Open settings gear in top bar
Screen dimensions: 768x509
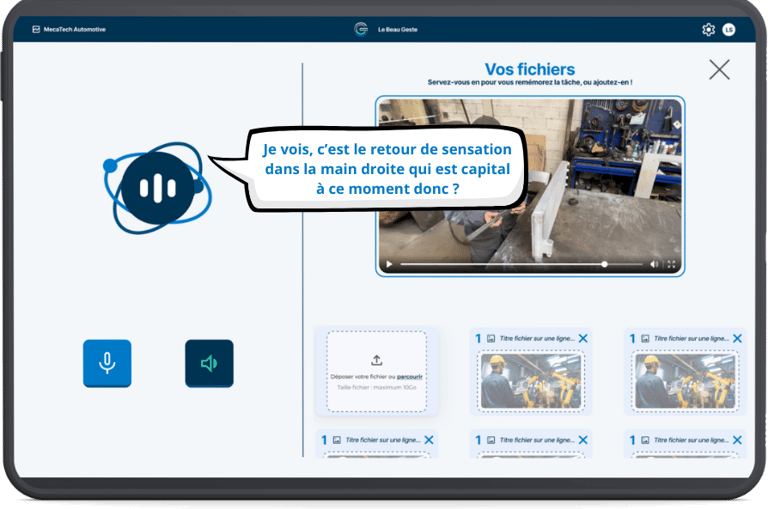(x=708, y=29)
